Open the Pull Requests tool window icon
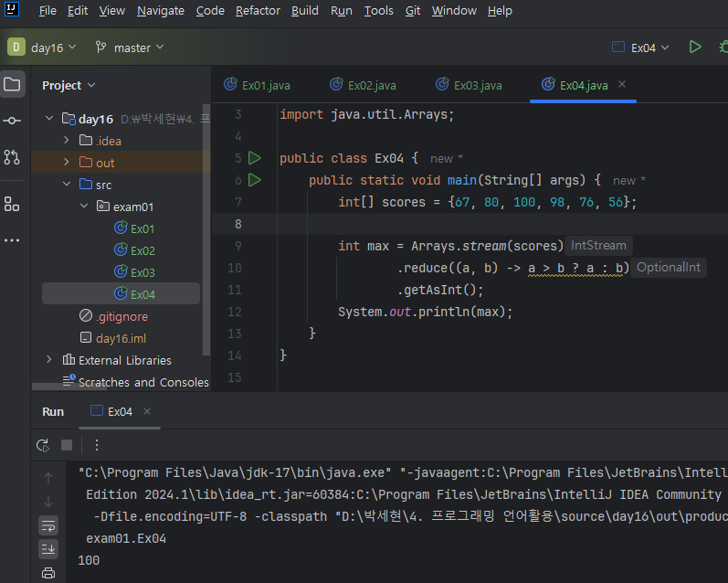 tap(12, 157)
